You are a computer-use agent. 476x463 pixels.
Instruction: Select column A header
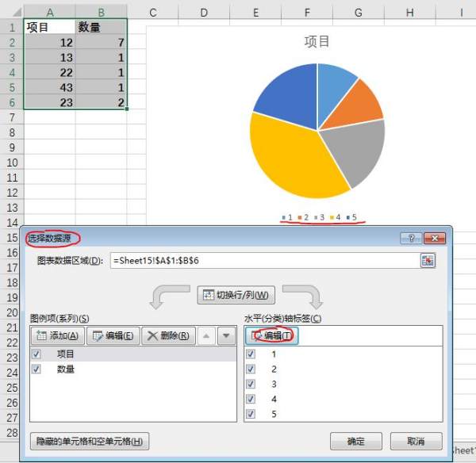(50, 12)
